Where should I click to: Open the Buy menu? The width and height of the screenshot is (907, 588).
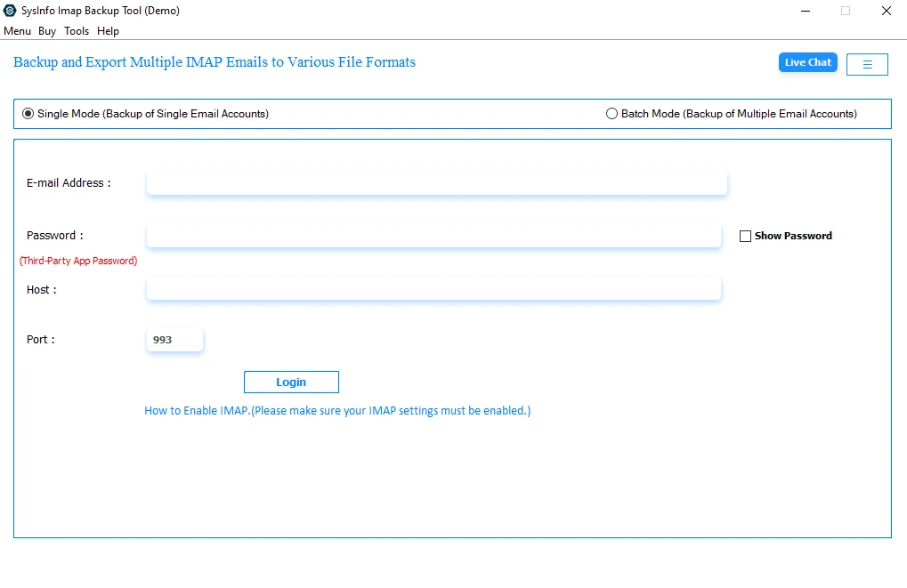(x=46, y=30)
